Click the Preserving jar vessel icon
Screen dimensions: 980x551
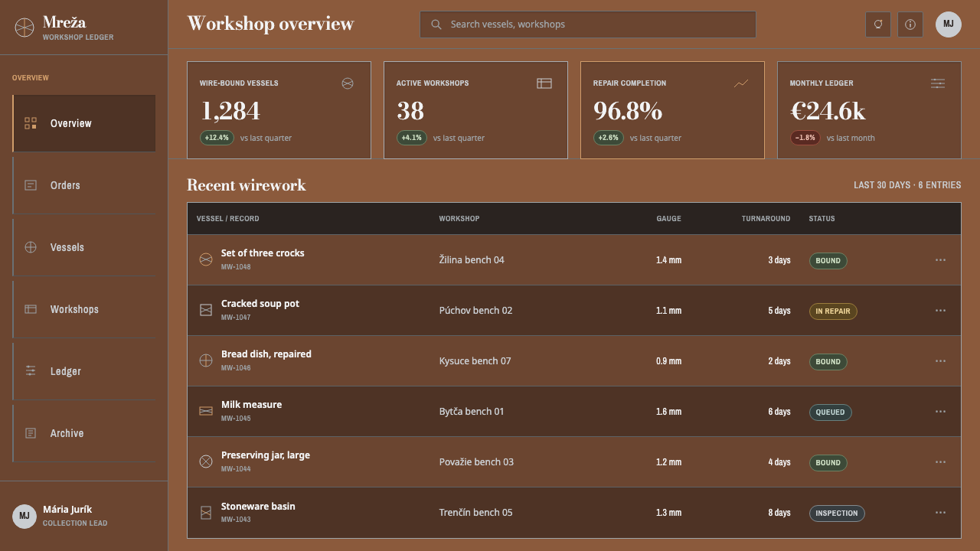click(206, 462)
